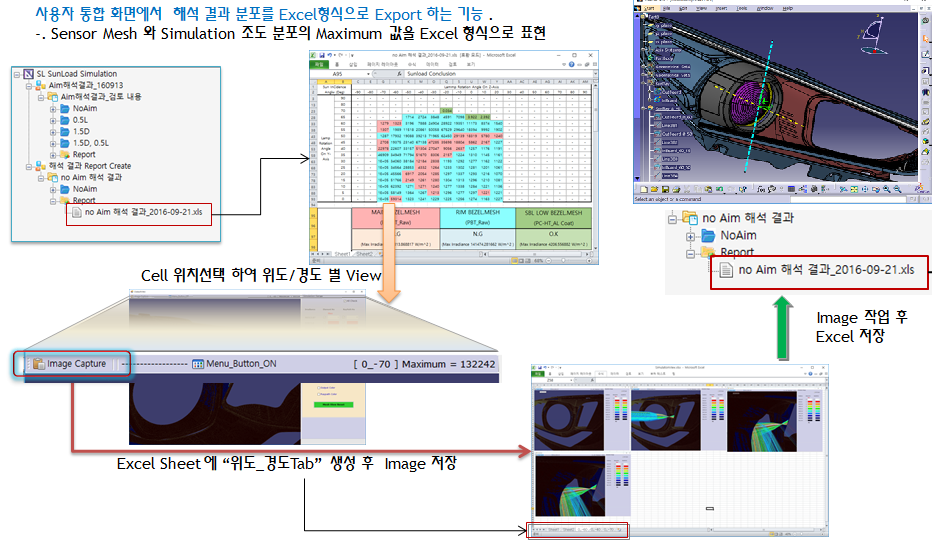This screenshot has height=540, width=932.
Task: Expand the 1.5D folder node
Action: [x=53, y=130]
